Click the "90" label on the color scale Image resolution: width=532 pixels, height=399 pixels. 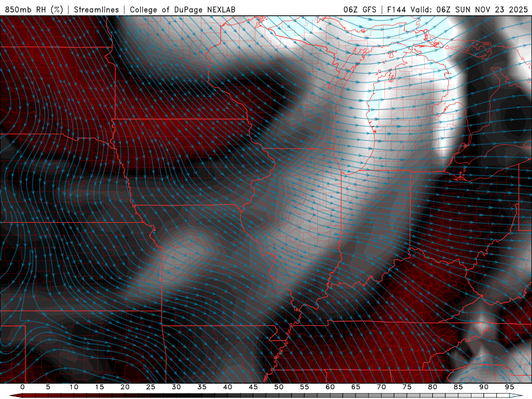[483, 387]
